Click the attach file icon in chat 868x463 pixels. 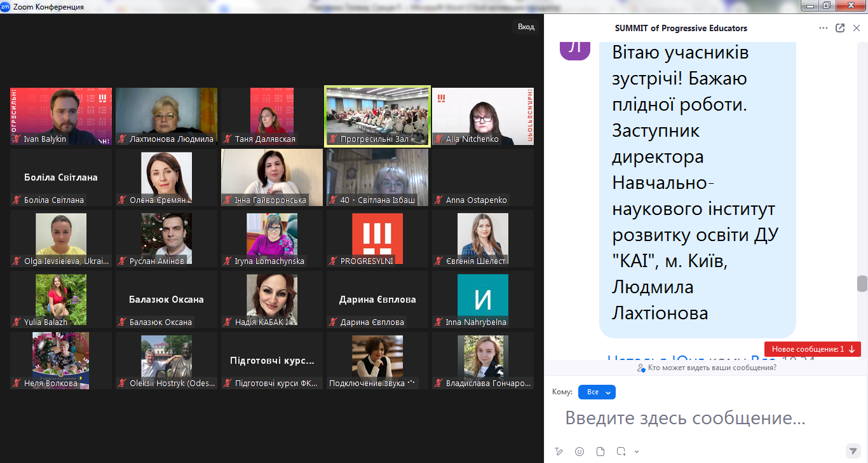coord(600,452)
